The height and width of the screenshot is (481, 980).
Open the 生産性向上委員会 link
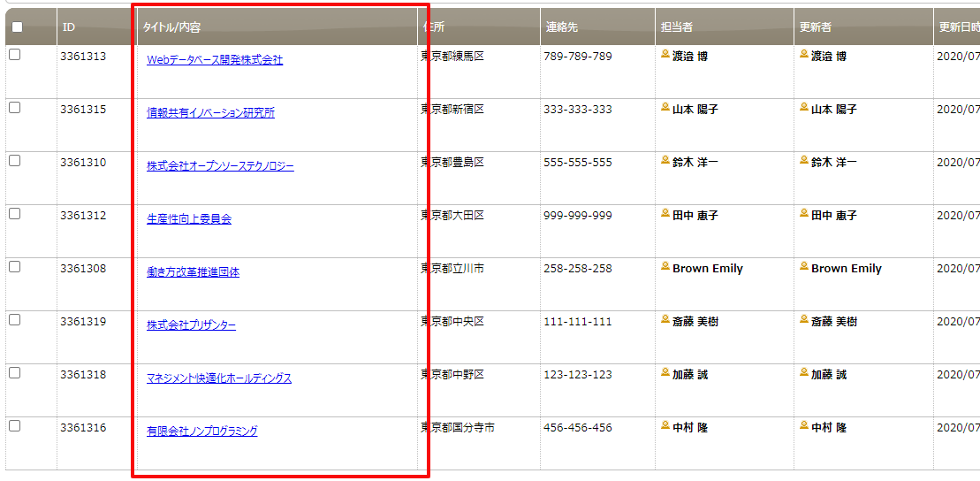189,219
